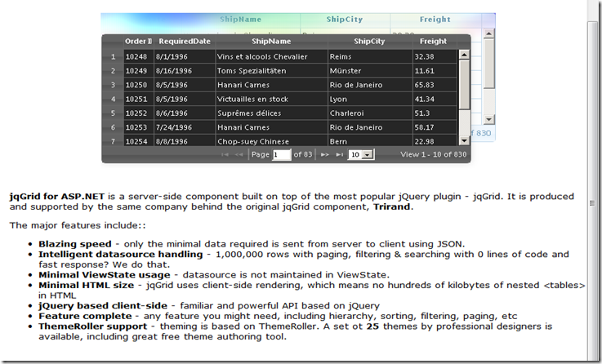Click bold 'Trirand' company name
This screenshot has height=364, width=602.
(x=392, y=206)
